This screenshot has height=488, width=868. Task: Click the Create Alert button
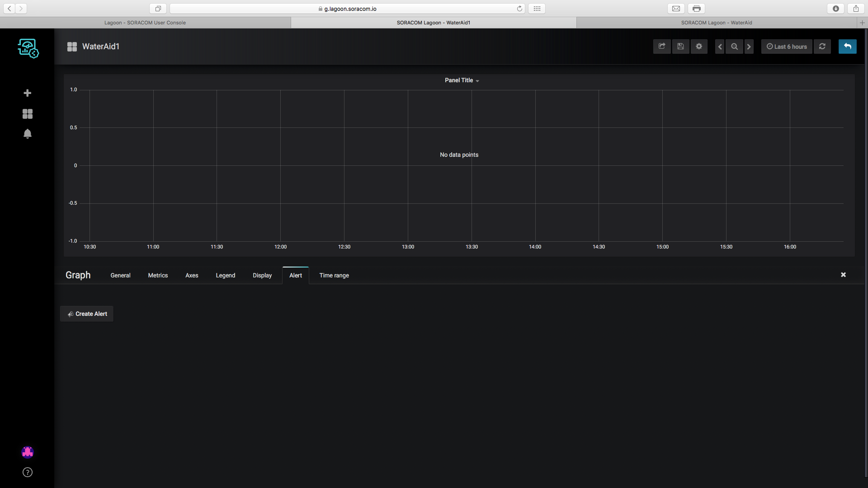coord(87,314)
